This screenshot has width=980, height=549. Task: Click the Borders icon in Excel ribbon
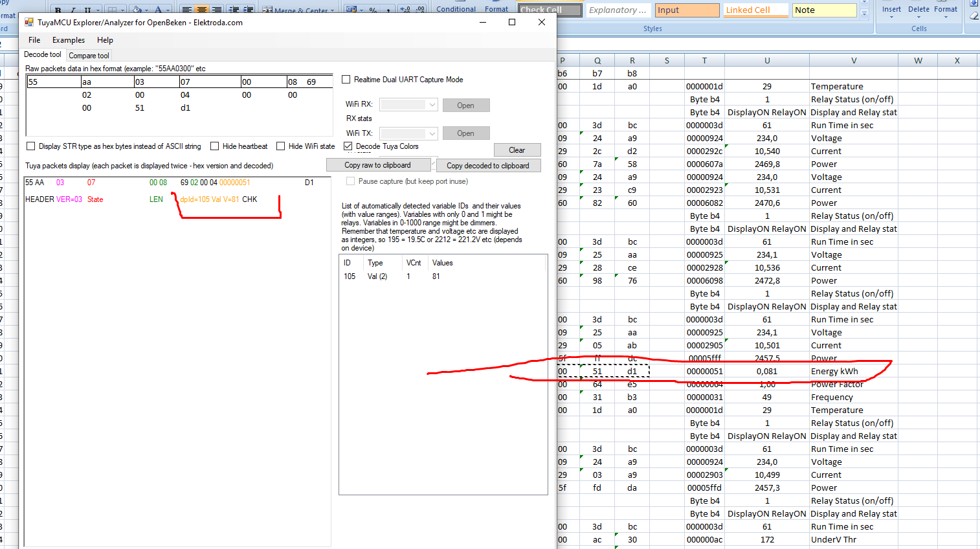point(111,10)
